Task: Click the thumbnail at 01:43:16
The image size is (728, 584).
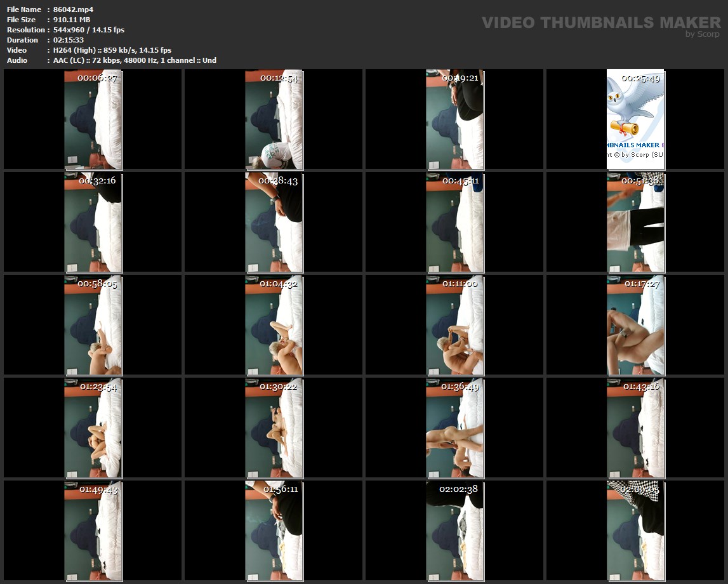Action: (635, 428)
